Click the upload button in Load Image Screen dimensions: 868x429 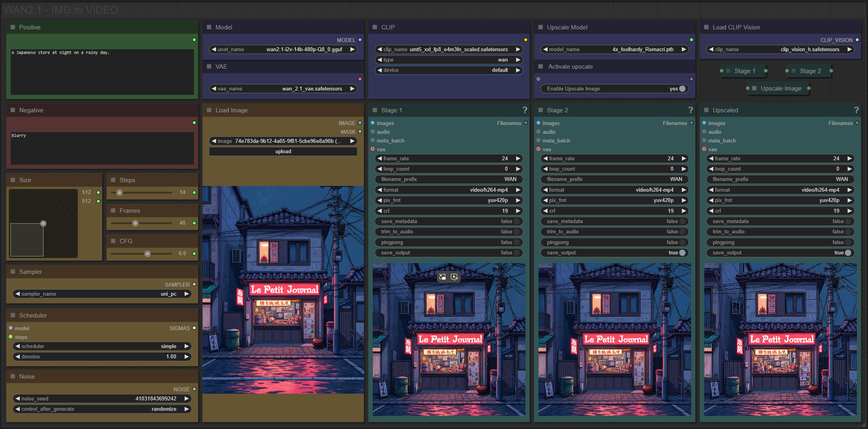click(x=283, y=151)
